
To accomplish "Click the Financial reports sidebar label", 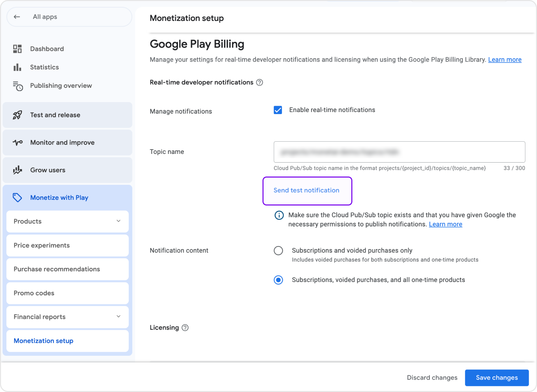I will (40, 317).
